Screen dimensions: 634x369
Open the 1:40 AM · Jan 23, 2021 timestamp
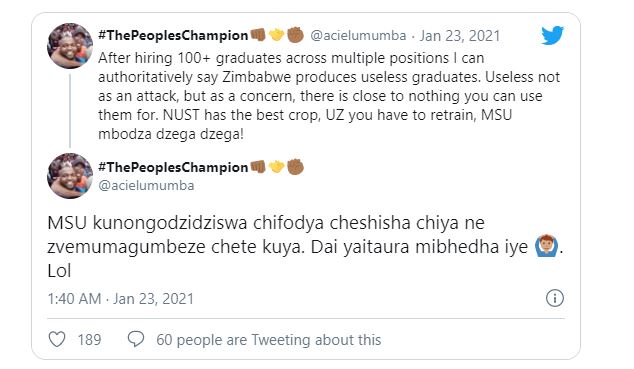pos(120,299)
